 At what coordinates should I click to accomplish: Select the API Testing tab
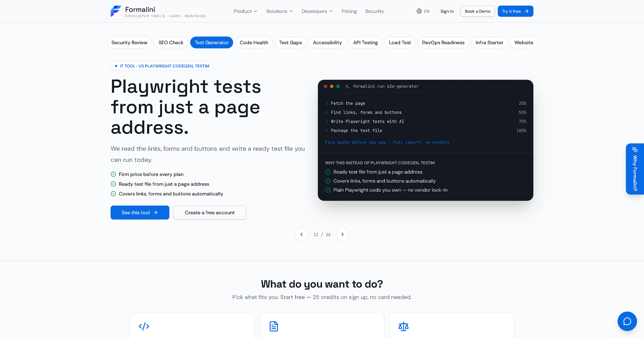[365, 42]
